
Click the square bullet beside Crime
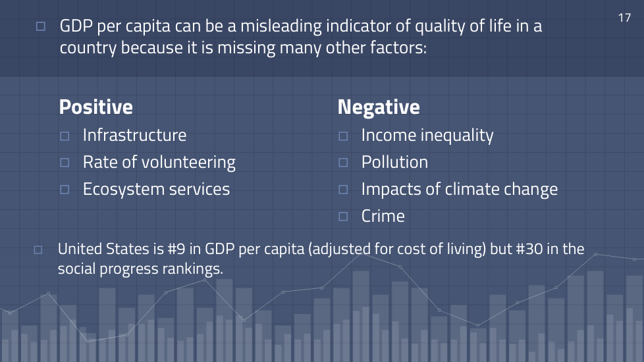pos(343,217)
